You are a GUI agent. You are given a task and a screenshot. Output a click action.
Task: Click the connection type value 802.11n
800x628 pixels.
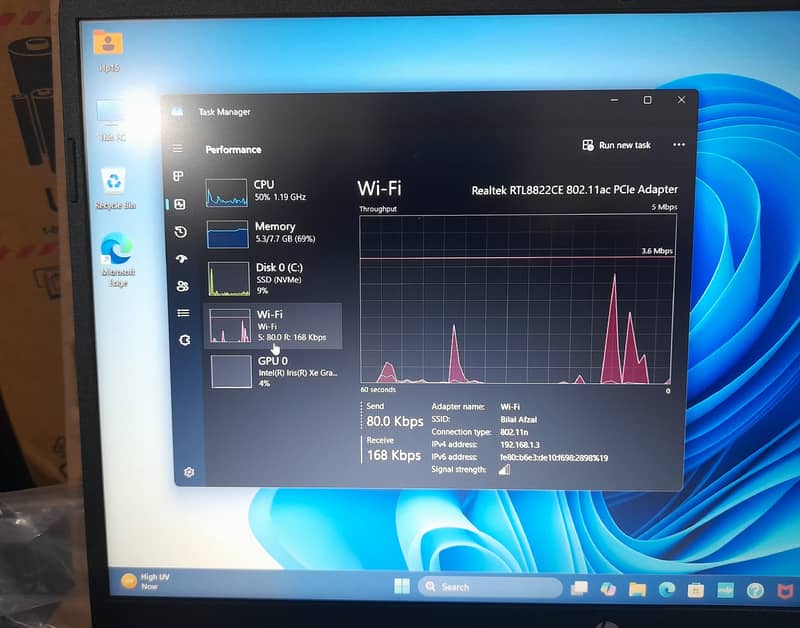tap(514, 432)
